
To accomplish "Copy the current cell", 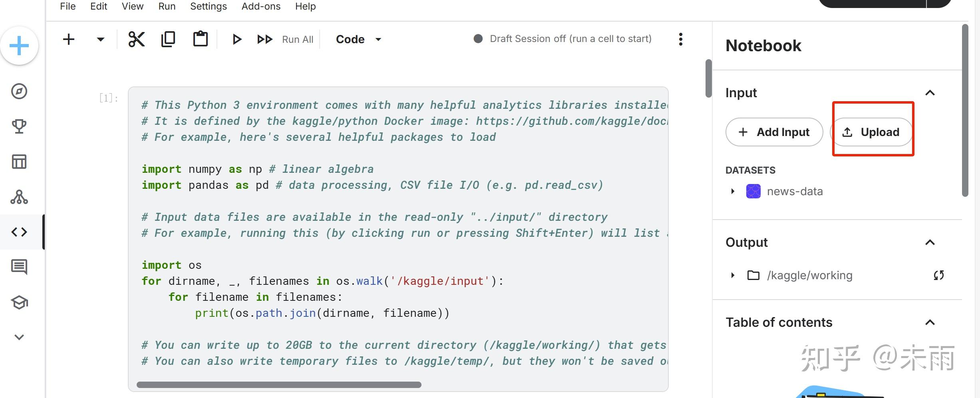I will pos(168,39).
